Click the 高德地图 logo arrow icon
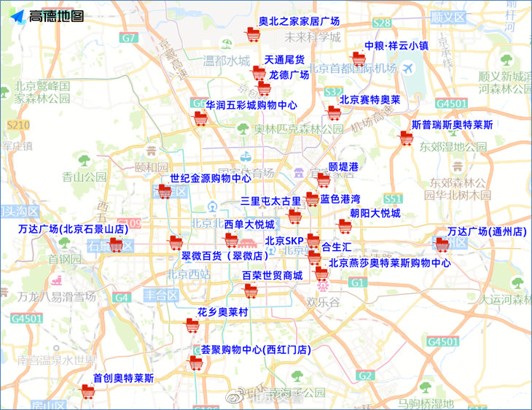The height and width of the screenshot is (410, 532). (17, 16)
